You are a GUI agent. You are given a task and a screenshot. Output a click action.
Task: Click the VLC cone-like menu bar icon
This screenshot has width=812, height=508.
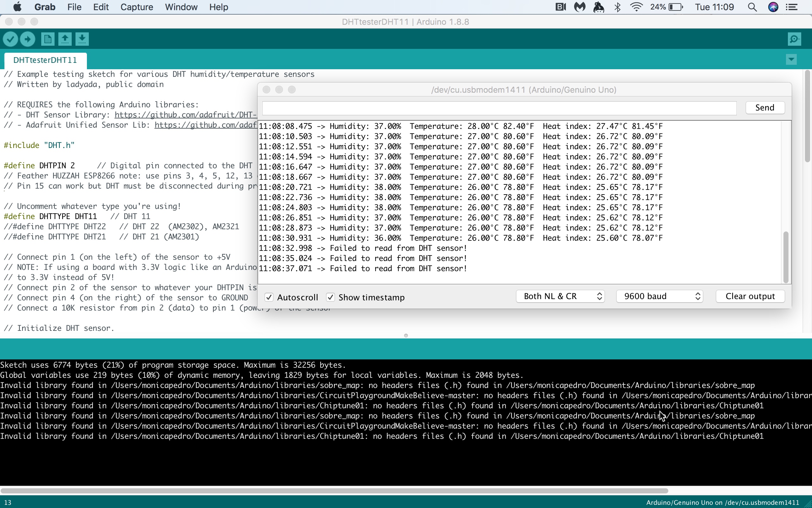[599, 7]
